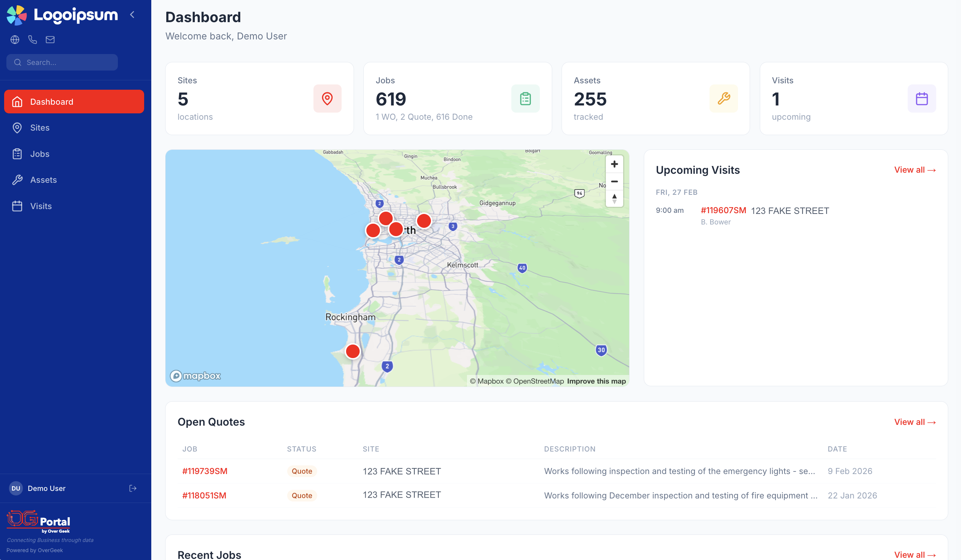The image size is (961, 560).
Task: Click the wrench icon on the Assets card
Action: click(723, 98)
